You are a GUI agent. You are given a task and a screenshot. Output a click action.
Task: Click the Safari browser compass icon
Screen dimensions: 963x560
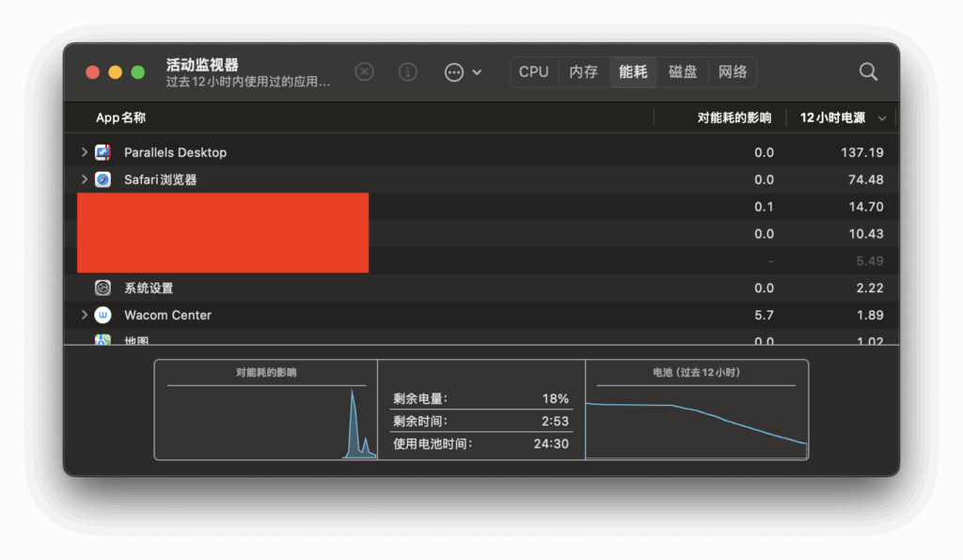click(x=103, y=179)
